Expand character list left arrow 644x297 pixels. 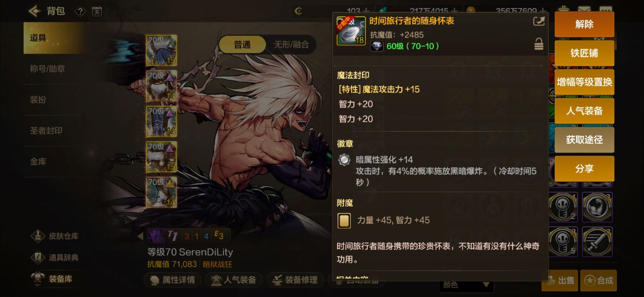[140, 236]
